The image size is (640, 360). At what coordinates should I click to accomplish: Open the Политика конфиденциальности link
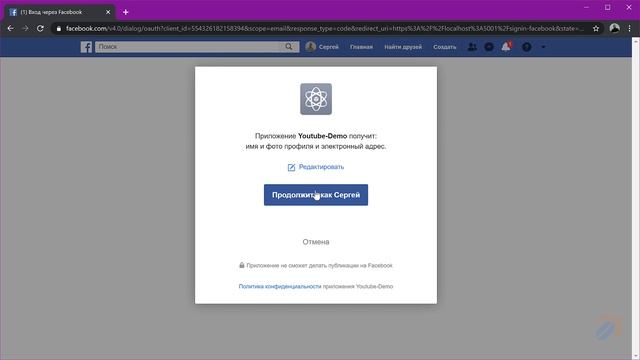(x=280, y=287)
